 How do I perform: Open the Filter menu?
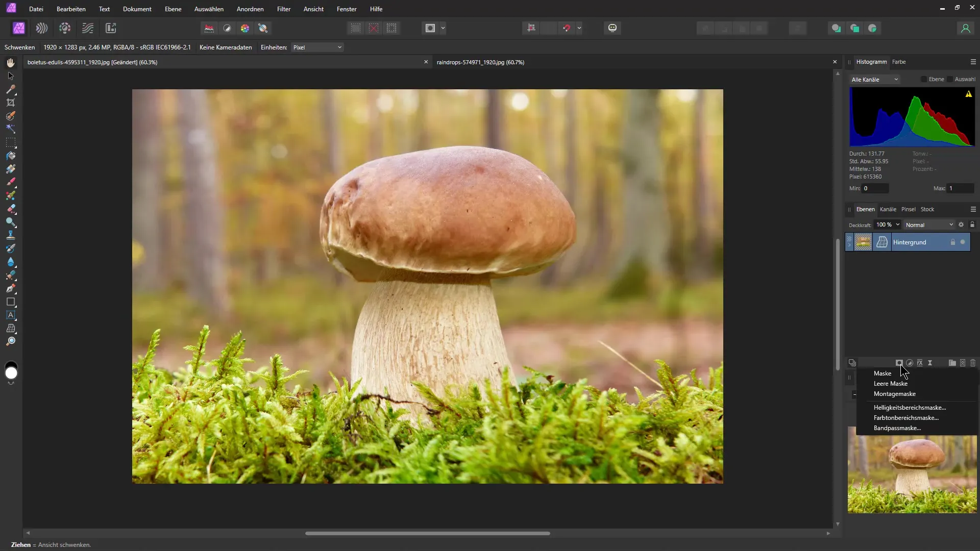pos(283,9)
